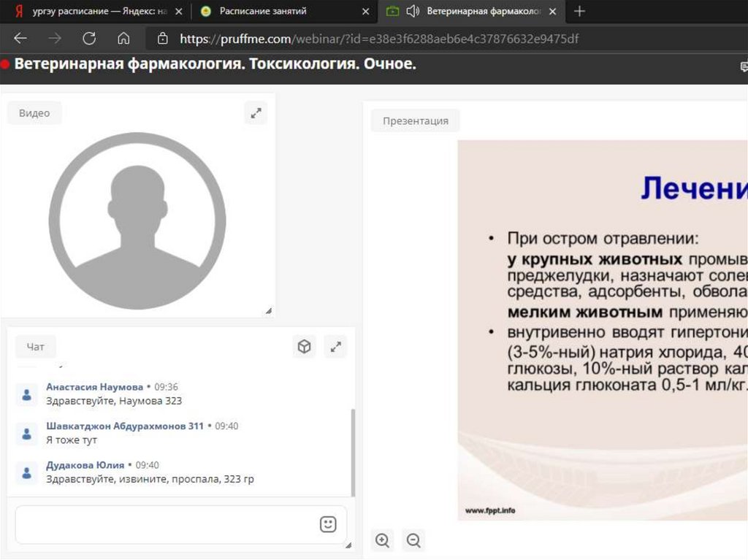Viewport: 748px width, 560px height.
Task: Expand the Chat panel to fullscreen
Action: [x=335, y=347]
